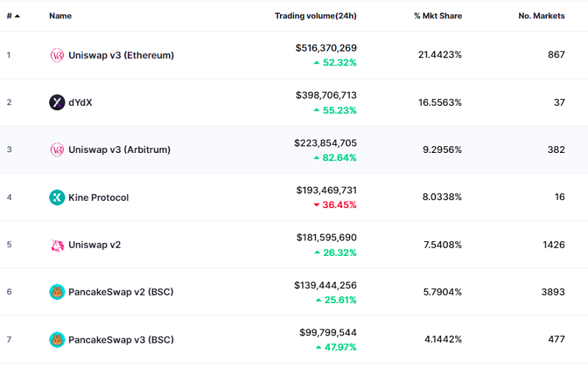Sort table by the # rank column
This screenshot has width=588, height=375.
click(12, 15)
